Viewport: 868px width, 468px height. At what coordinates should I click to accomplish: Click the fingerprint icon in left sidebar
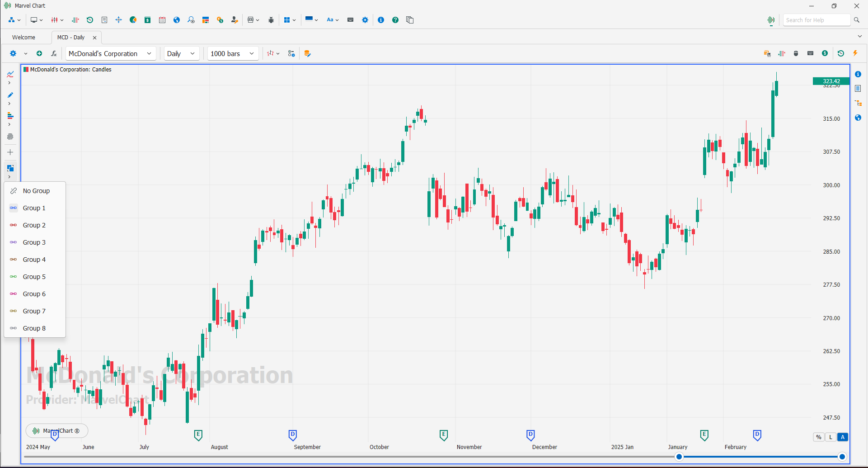tap(10, 137)
